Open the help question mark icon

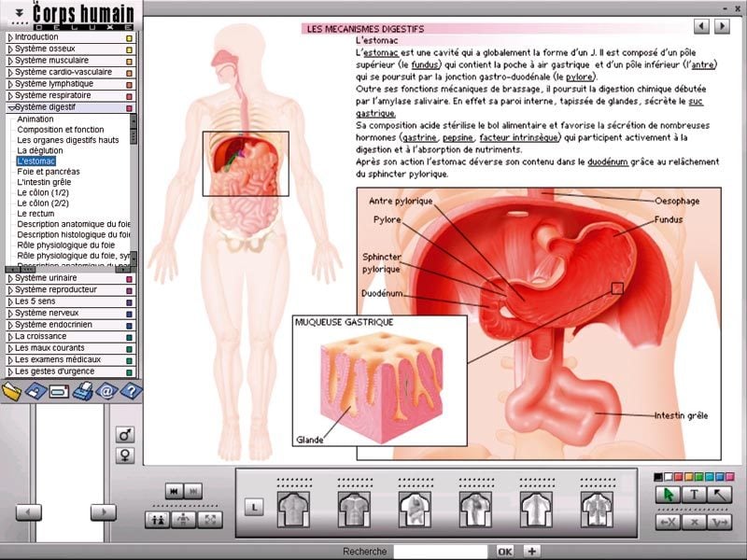[x=131, y=391]
